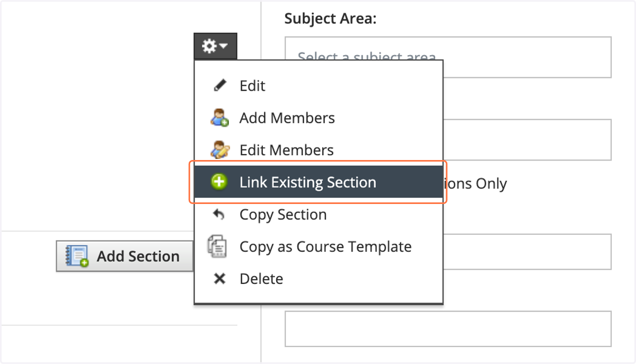Click the documents icon for course template
The height and width of the screenshot is (364, 636).
coord(217,246)
